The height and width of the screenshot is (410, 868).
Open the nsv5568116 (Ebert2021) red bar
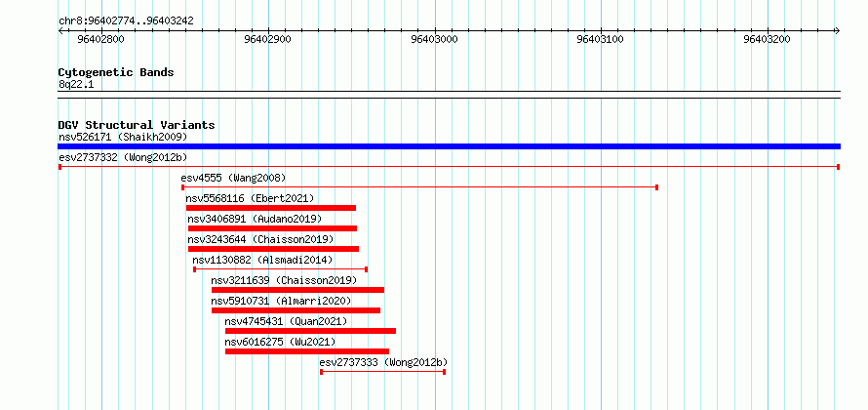coord(271,208)
